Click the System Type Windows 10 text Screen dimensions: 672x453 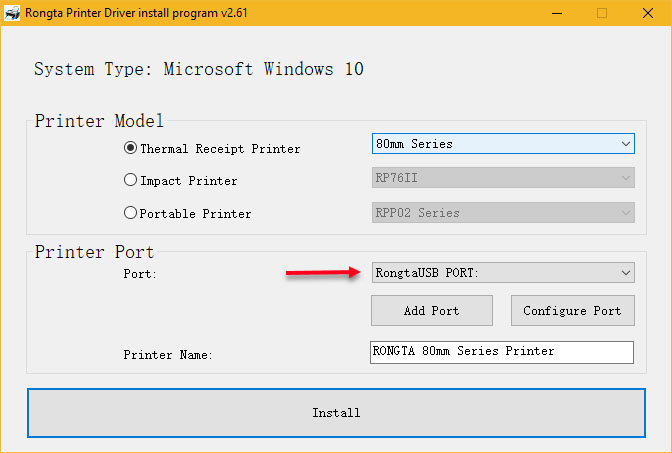coord(199,69)
